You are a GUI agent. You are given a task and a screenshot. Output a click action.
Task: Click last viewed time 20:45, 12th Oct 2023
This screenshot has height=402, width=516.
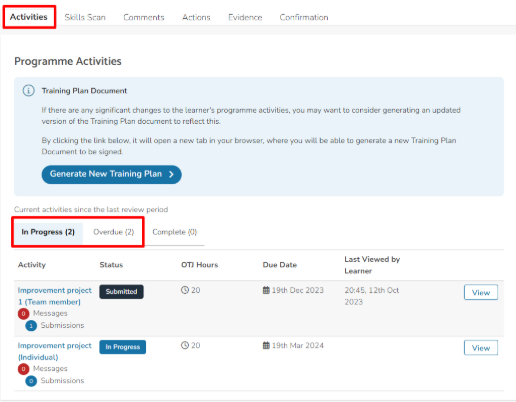coord(372,296)
